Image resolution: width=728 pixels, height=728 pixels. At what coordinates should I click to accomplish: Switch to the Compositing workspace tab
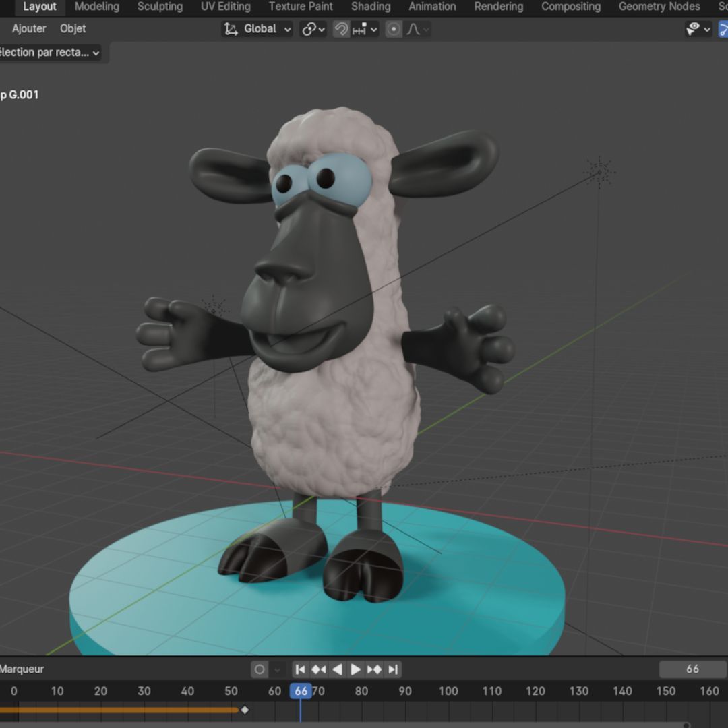point(571,7)
